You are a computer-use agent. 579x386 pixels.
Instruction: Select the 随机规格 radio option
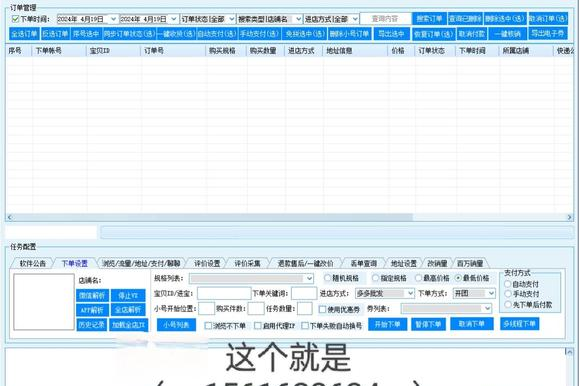[x=328, y=278]
